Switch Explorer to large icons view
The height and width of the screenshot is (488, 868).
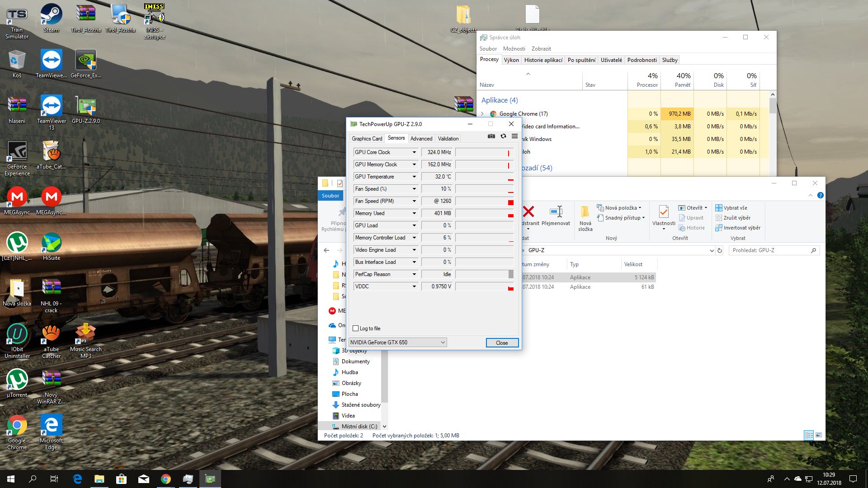tap(819, 435)
